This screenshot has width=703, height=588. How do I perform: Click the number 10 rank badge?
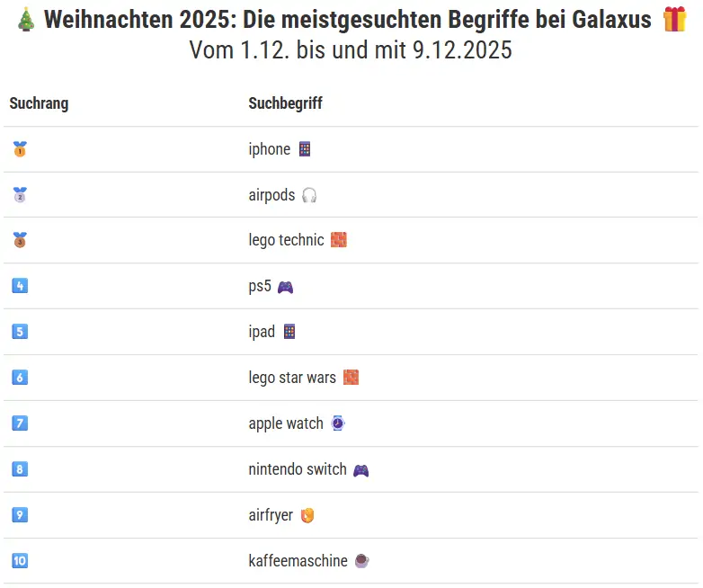tap(20, 561)
